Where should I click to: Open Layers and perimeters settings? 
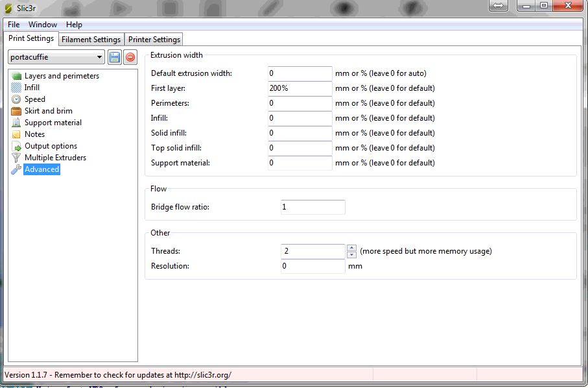62,76
